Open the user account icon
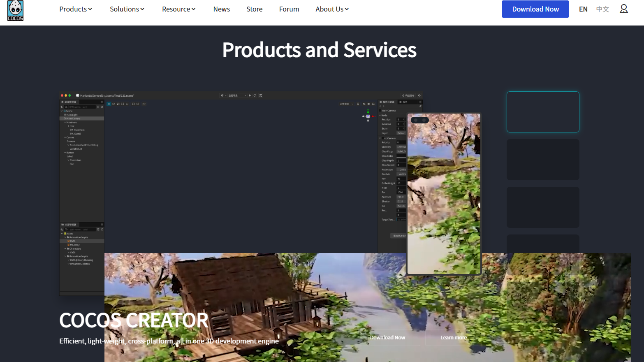 624,9
